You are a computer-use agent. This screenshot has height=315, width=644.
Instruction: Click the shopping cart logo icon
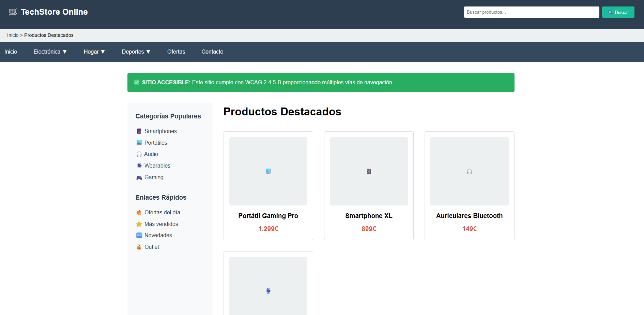(x=13, y=12)
